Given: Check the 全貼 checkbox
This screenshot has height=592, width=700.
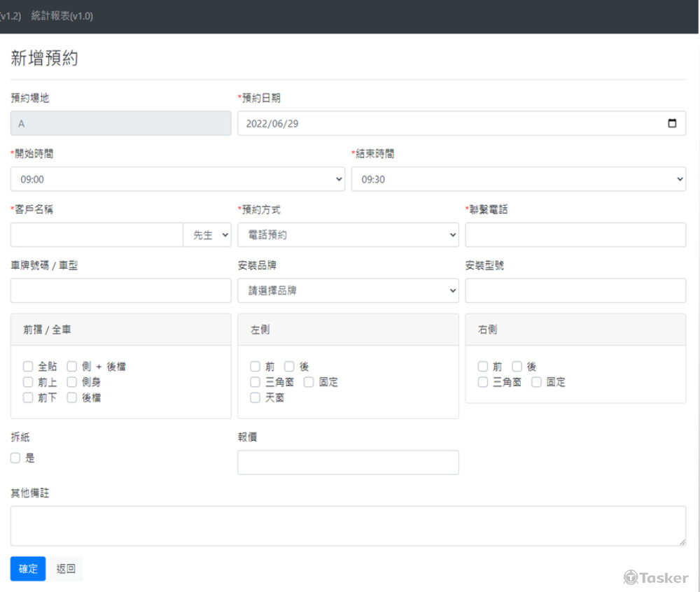Looking at the screenshot, I should click(28, 367).
